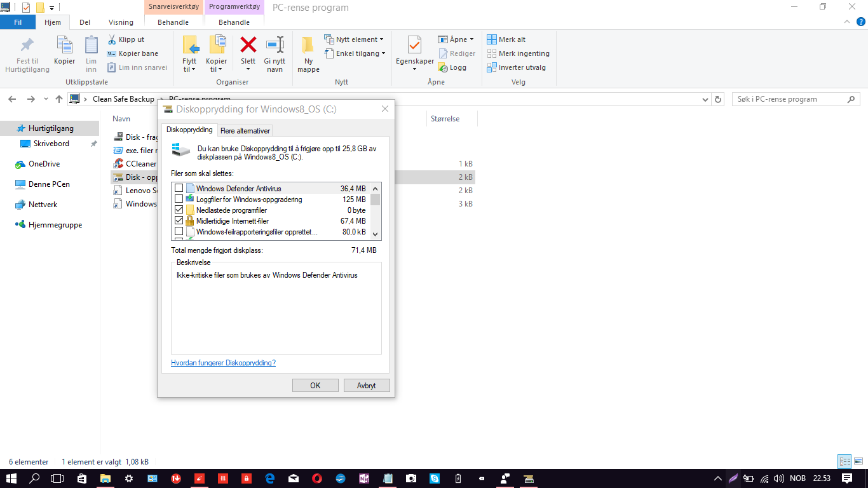Image resolution: width=868 pixels, height=488 pixels.
Task: Click Clean Safe Backup in the address bar breadcrumb
Action: pos(123,99)
